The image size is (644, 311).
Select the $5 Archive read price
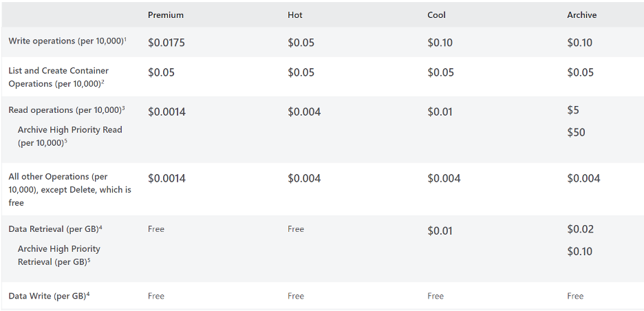point(574,110)
